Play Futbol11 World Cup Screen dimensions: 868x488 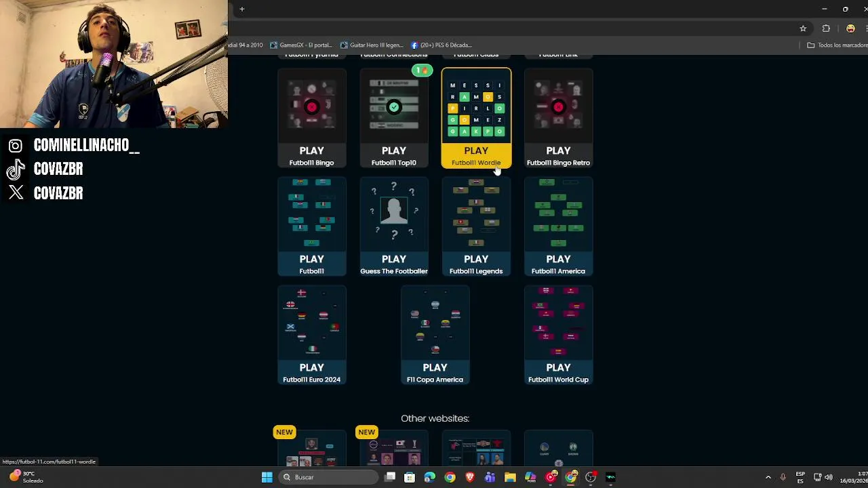pyautogui.click(x=558, y=335)
